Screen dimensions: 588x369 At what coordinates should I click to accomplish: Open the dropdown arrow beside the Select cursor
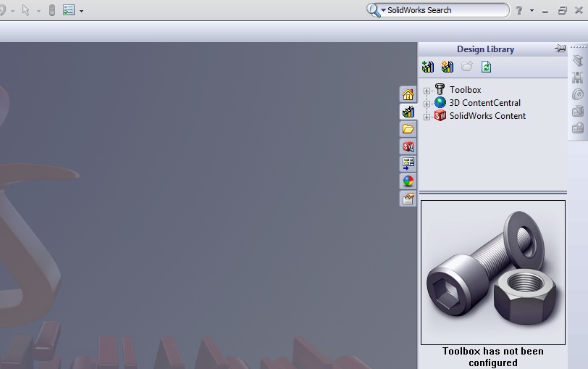point(38,12)
